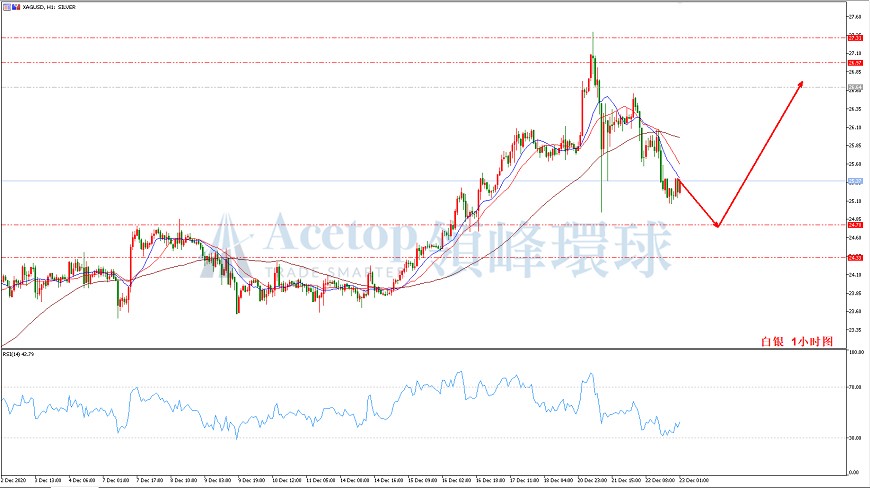This screenshot has height=488, width=870.
Task: Click the RSI(14) indicator label
Action: point(18,354)
